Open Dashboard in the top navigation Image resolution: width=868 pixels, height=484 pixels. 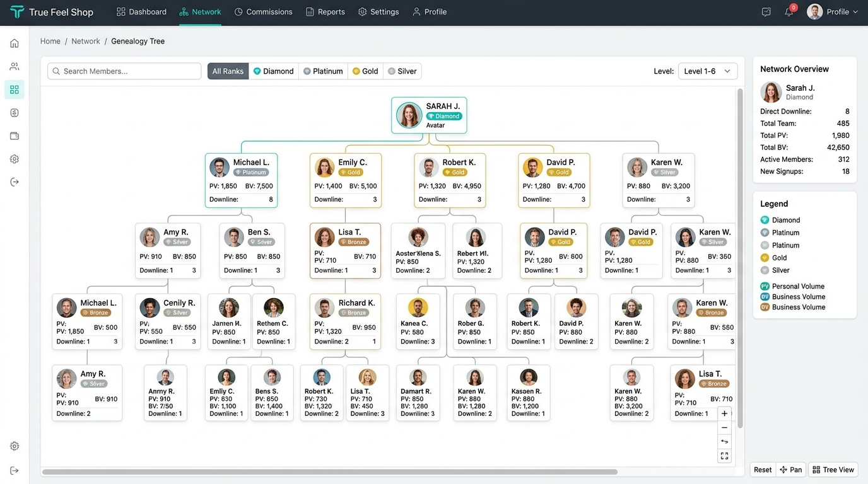(141, 12)
